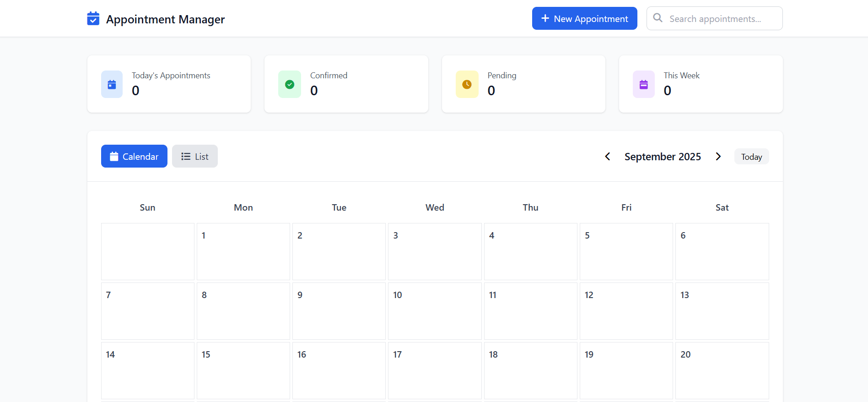Viewport: 868px width, 402px height.
Task: Click the purple This Week calendar icon
Action: tap(643, 84)
